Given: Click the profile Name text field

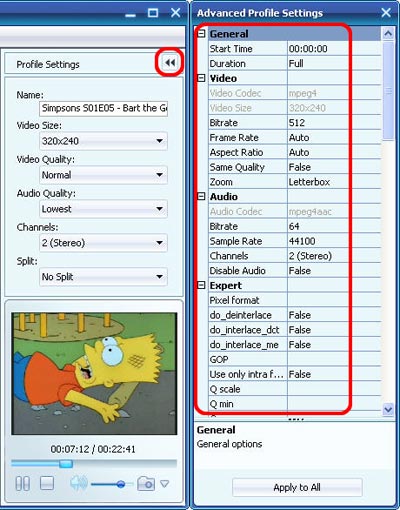Looking at the screenshot, I should (103, 108).
